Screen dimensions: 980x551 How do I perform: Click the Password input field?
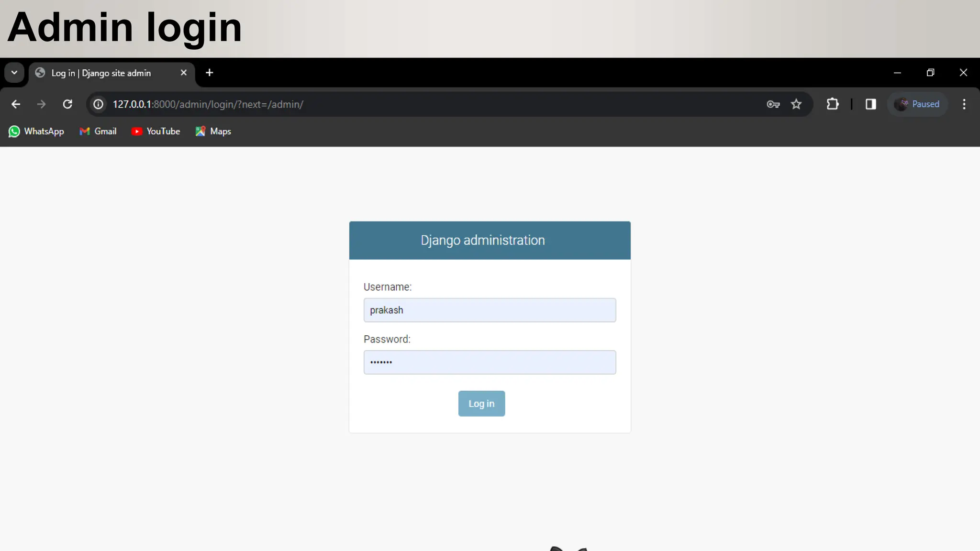coord(490,362)
